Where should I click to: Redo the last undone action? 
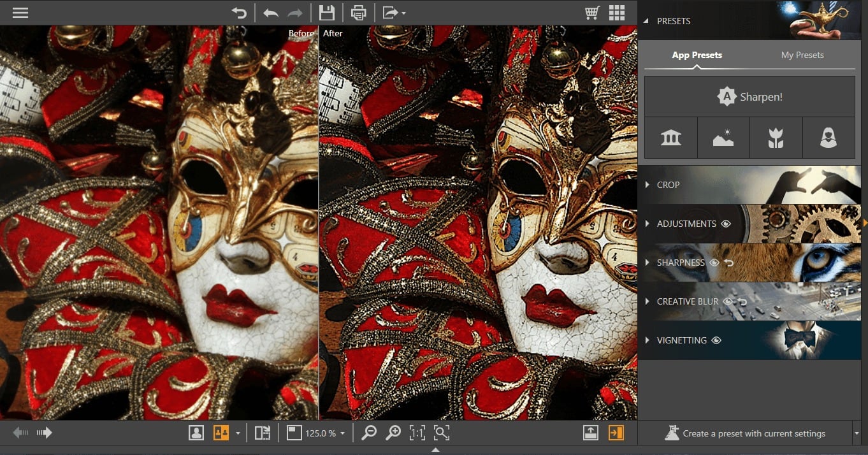(295, 13)
